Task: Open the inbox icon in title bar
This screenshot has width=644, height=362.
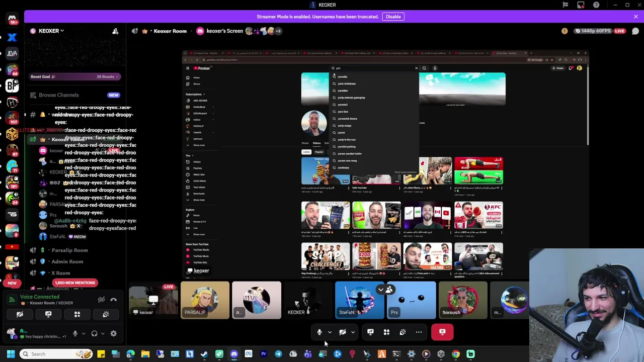Action: pyautogui.click(x=581, y=5)
